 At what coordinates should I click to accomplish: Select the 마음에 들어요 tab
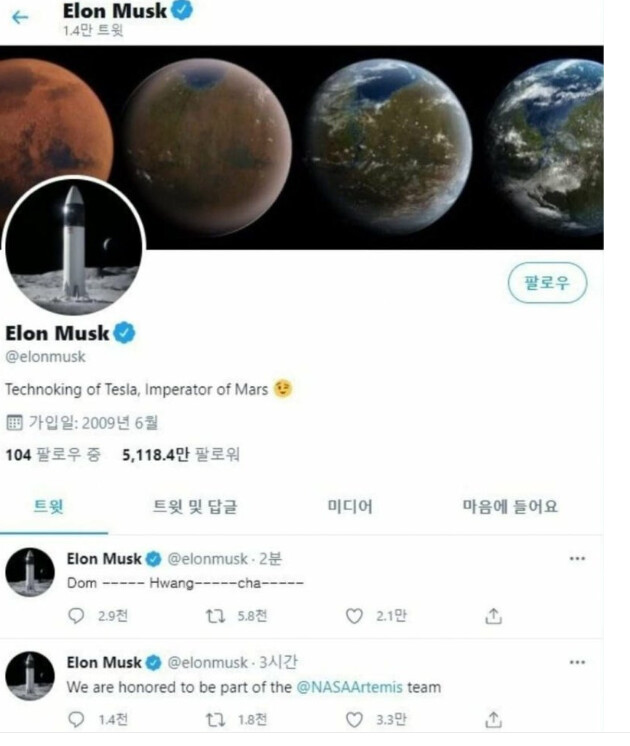[510, 507]
